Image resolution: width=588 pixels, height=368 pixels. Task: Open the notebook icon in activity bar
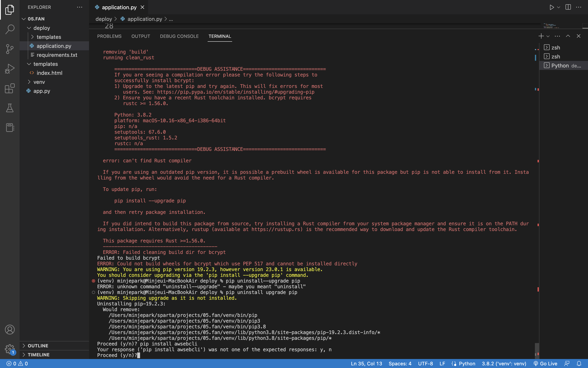coord(10,128)
